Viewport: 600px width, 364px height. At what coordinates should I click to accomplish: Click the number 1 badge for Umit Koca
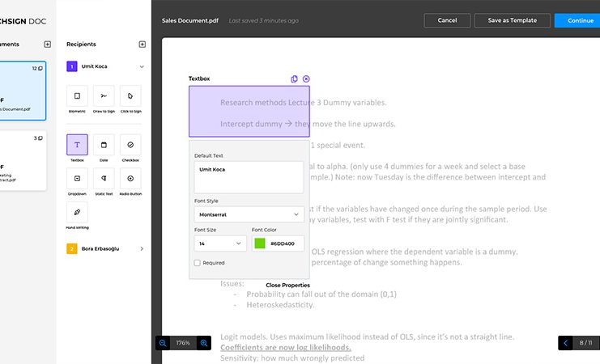pos(72,66)
